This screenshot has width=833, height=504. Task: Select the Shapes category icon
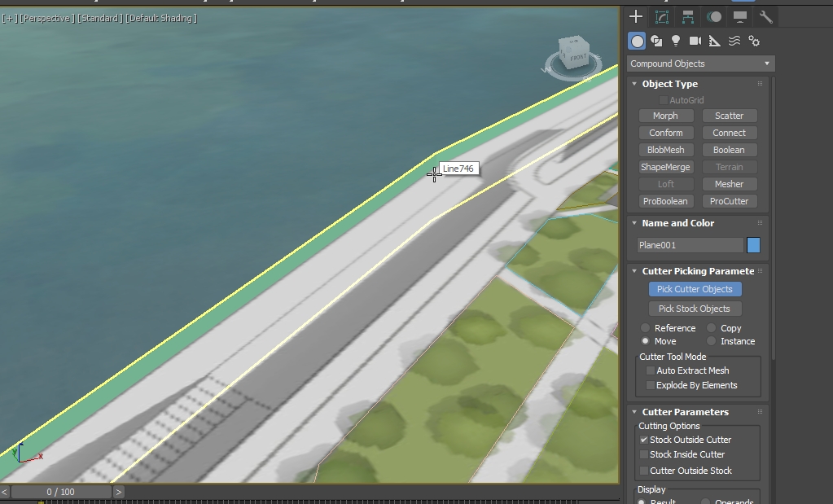[x=656, y=41]
